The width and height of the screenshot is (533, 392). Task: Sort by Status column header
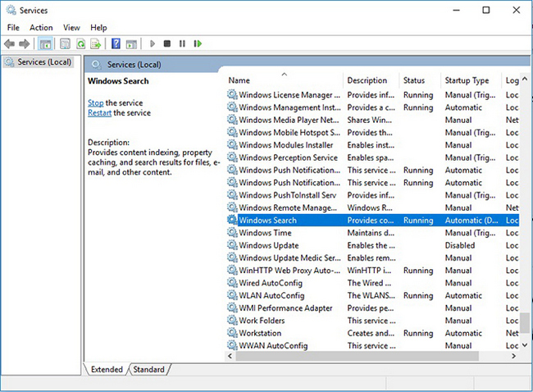[420, 80]
